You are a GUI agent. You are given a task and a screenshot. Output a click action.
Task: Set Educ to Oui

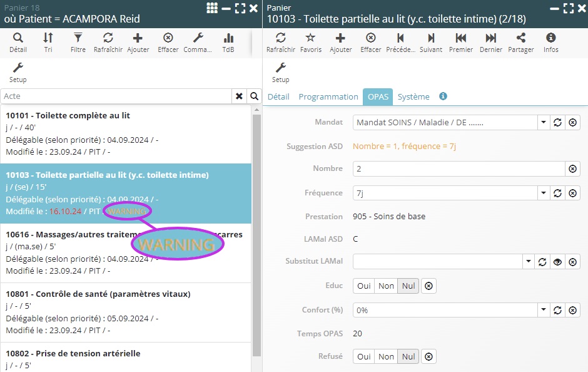tap(363, 286)
